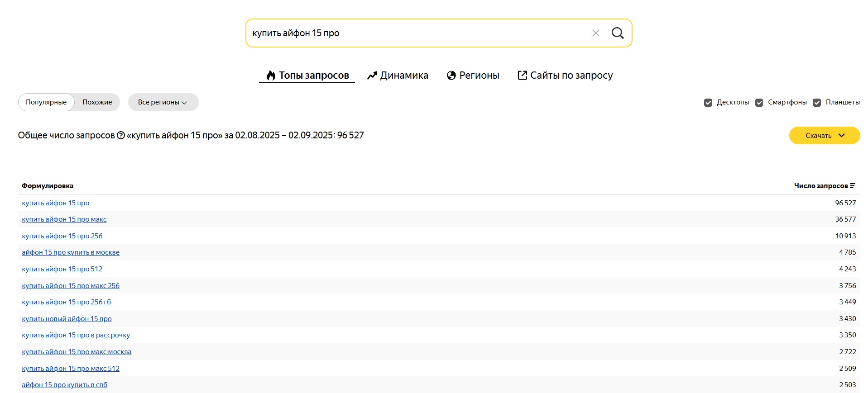Click the request count 2 503
Viewport: 868px width, 393px height.
847,385
